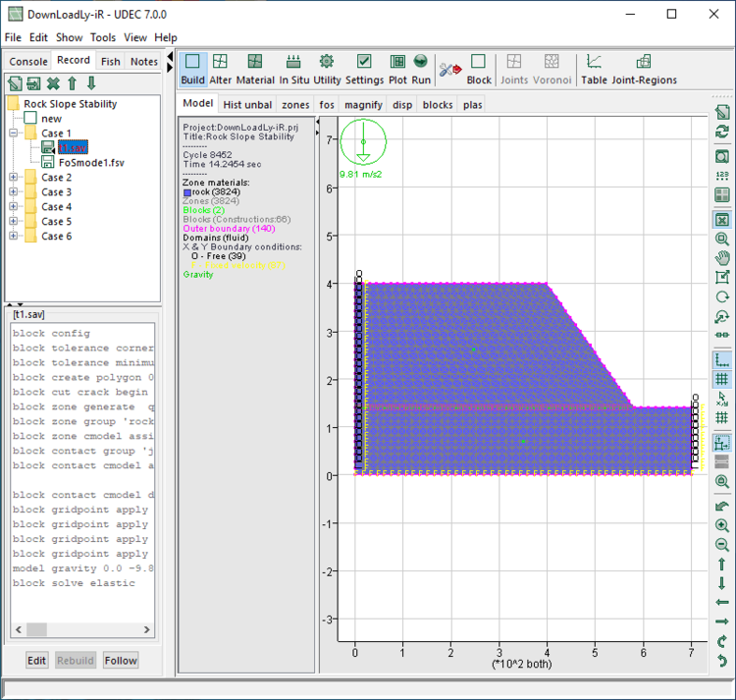
Task: Toggle the 'new' record checkbox
Action: click(x=30, y=119)
